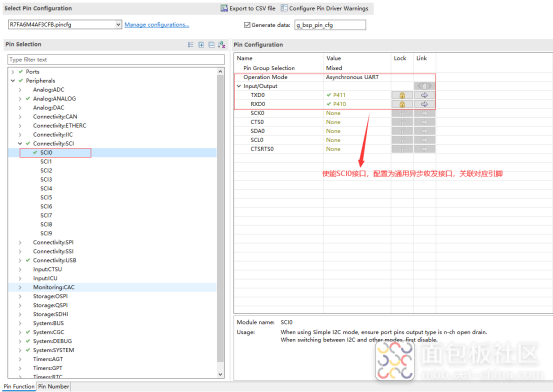The height and width of the screenshot is (392, 553).
Task: Select Storage:QSPI tree item
Action: [50, 305]
